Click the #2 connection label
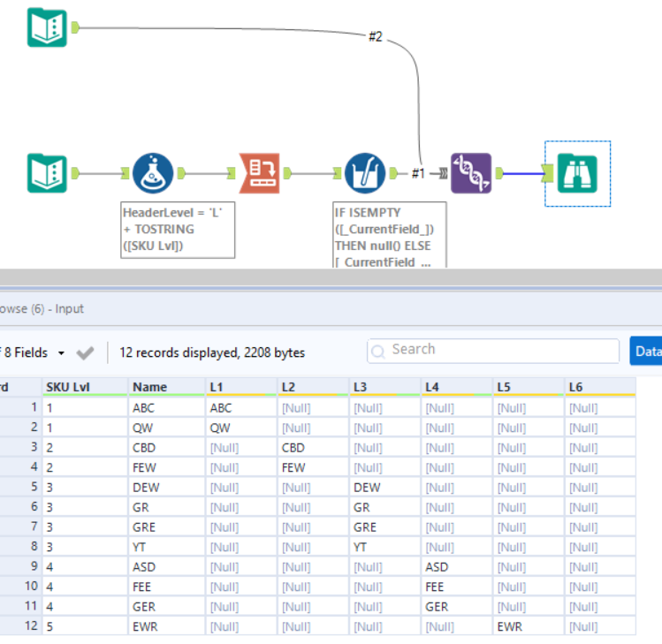This screenshot has height=644, width=662. pos(376,36)
